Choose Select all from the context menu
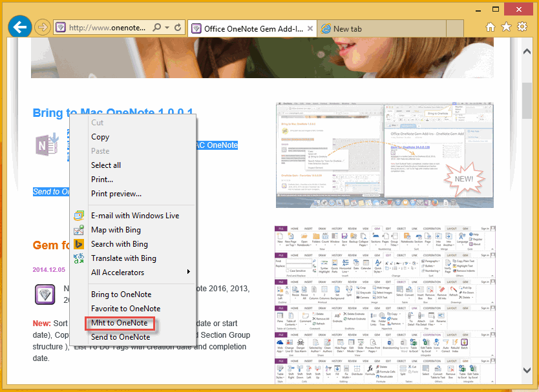The image size is (539, 392). point(132,165)
